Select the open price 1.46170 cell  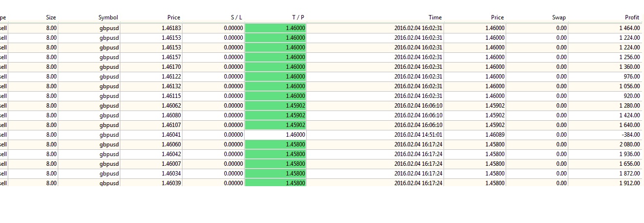click(171, 67)
